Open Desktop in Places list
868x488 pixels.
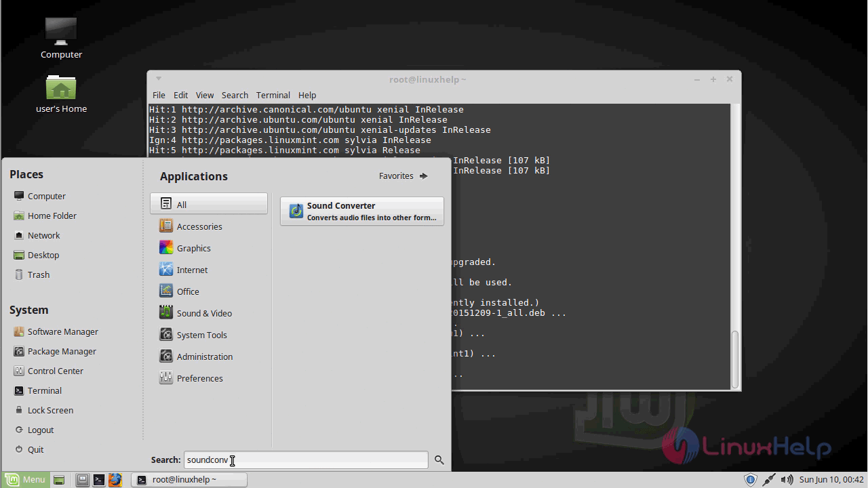[43, 255]
